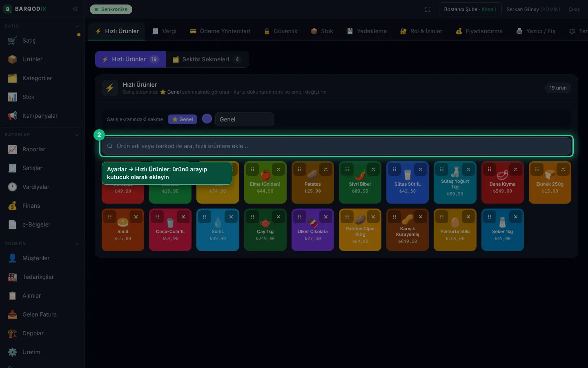Collapse the SATIŞ sidebar section
The height and width of the screenshot is (368, 588).
(x=77, y=26)
